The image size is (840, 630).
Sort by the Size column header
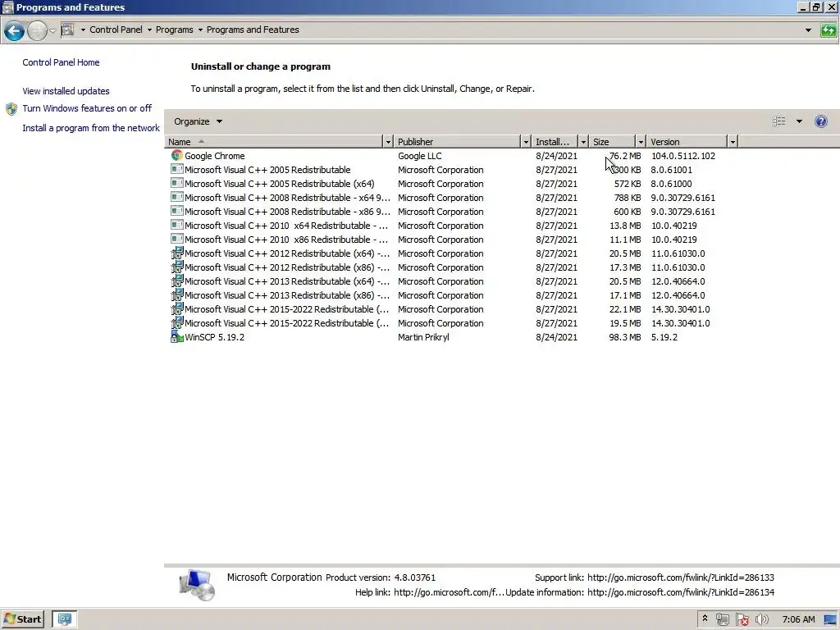point(612,141)
